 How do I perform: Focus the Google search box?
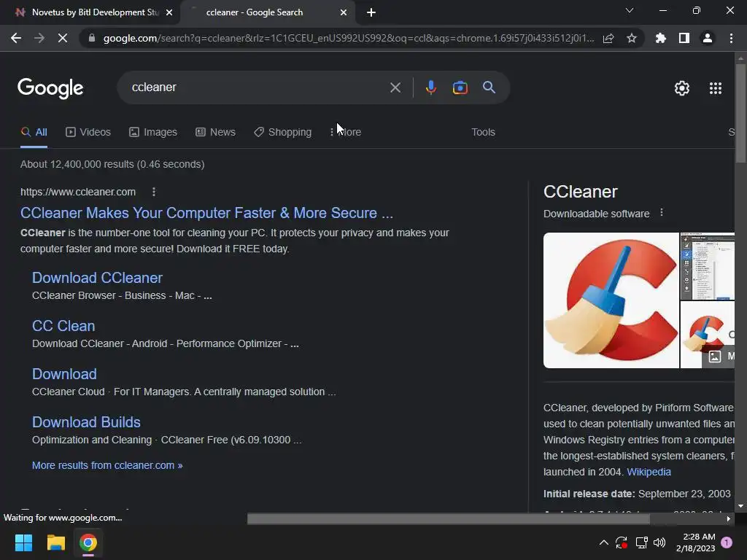[x=258, y=87]
